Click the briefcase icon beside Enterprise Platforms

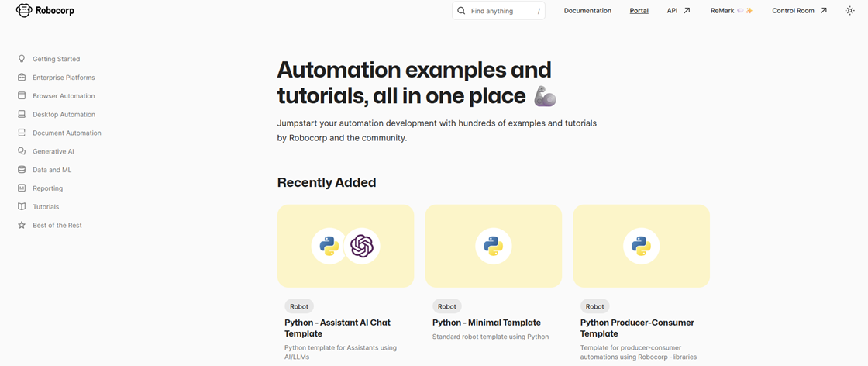tap(22, 77)
